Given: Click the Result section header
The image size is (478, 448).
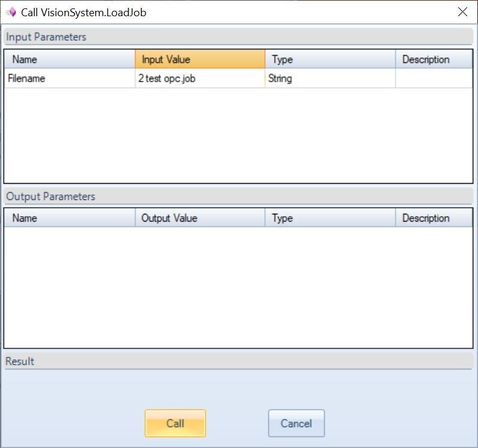Looking at the screenshot, I should point(20,361).
